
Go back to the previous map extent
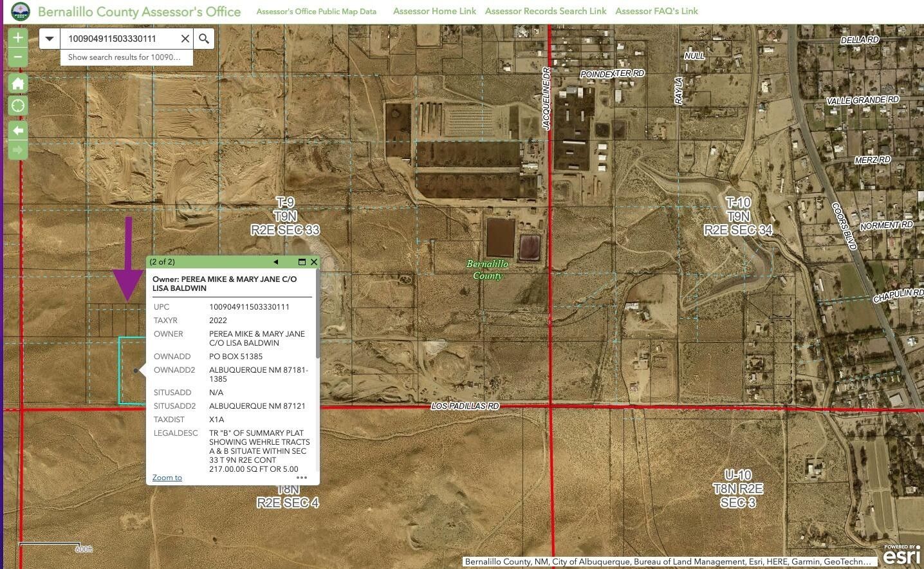(18, 131)
